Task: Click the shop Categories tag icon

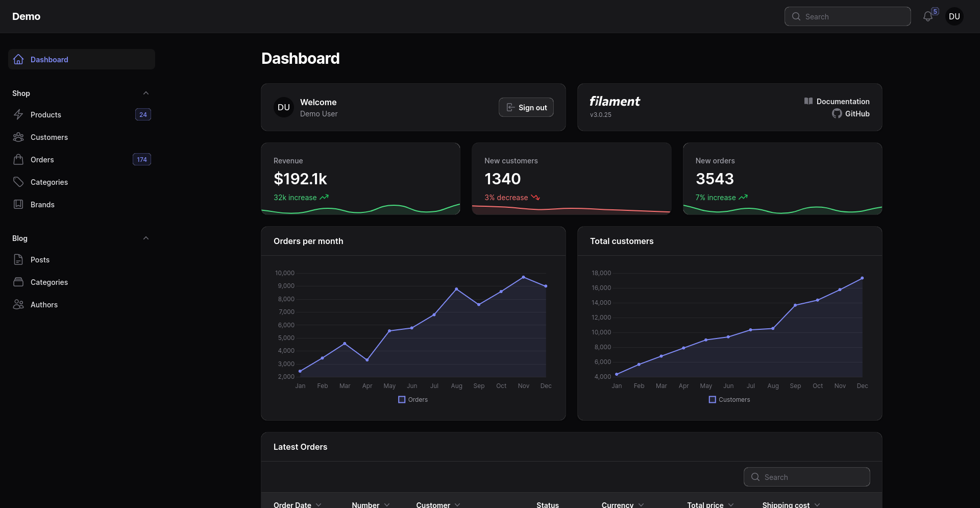Action: (x=18, y=182)
